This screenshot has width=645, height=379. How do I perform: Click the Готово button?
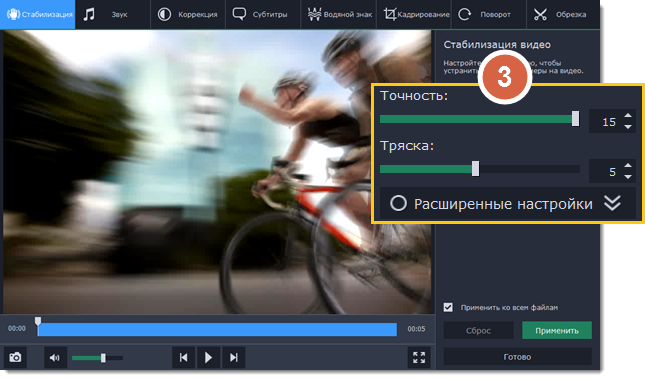click(517, 357)
